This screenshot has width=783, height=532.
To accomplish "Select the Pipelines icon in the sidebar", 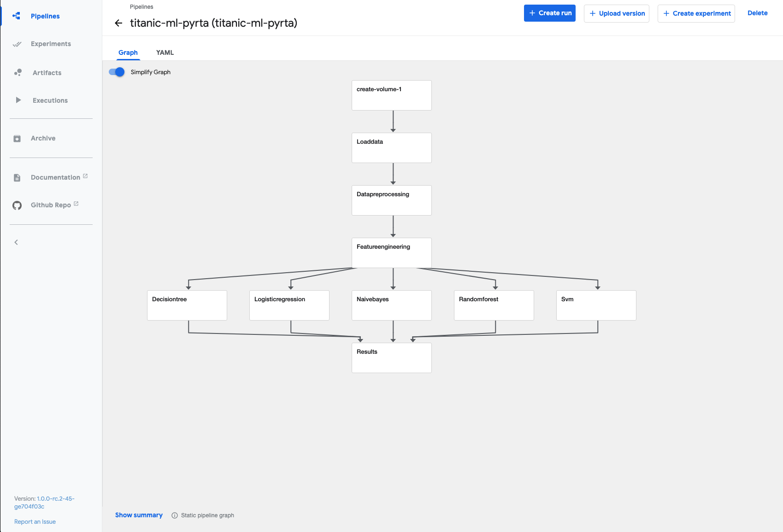I will pos(17,16).
